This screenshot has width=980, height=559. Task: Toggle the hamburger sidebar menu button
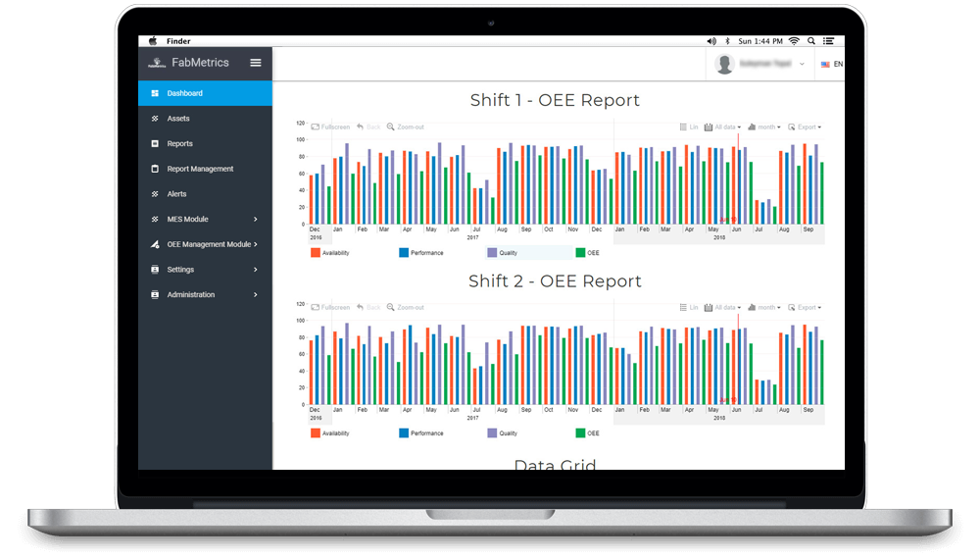pyautogui.click(x=256, y=63)
